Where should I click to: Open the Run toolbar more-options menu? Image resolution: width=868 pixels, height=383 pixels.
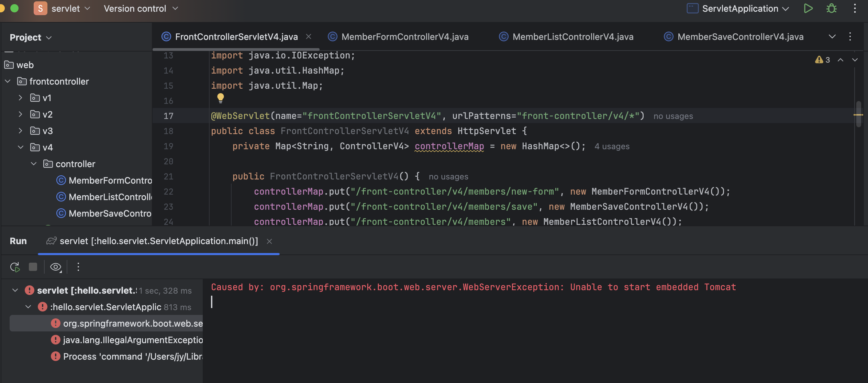pyautogui.click(x=78, y=267)
